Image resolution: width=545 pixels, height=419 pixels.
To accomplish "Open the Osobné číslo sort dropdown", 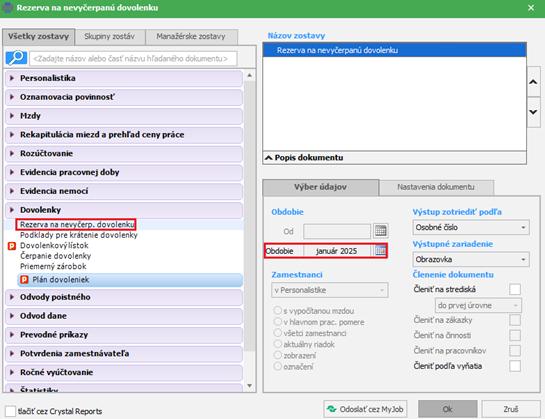I will tap(471, 227).
